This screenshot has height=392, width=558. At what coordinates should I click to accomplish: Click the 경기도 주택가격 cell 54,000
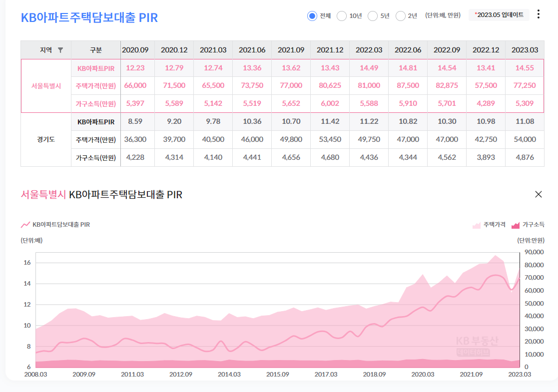point(524,139)
